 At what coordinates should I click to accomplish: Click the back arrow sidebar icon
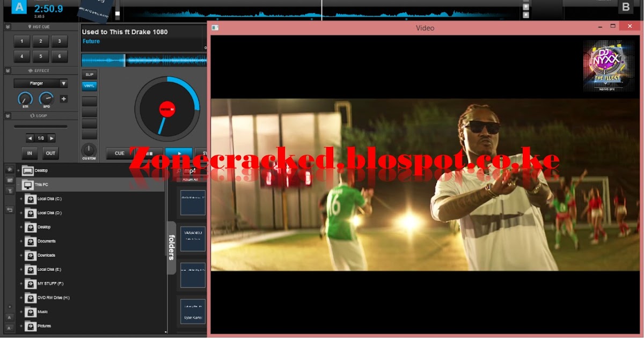[x=10, y=210]
